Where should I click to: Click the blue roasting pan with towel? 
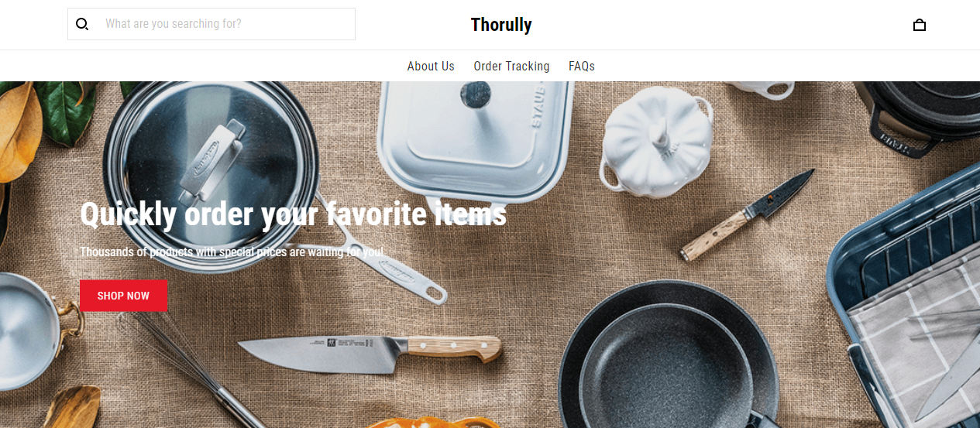[906, 302]
